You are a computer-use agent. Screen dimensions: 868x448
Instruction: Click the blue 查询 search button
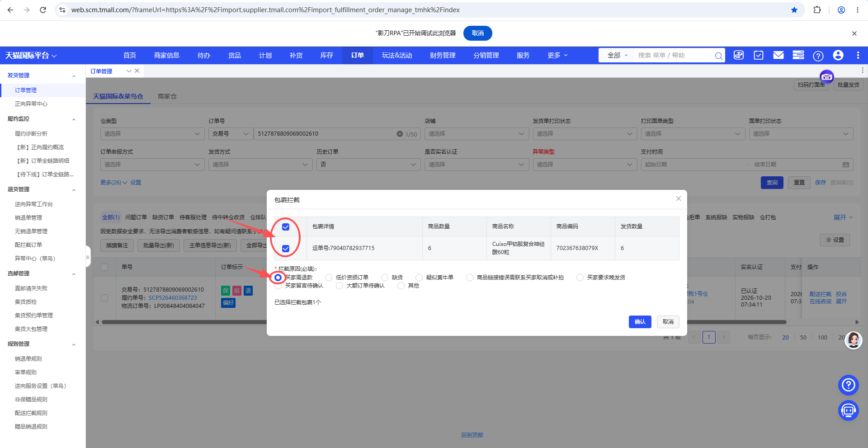772,183
